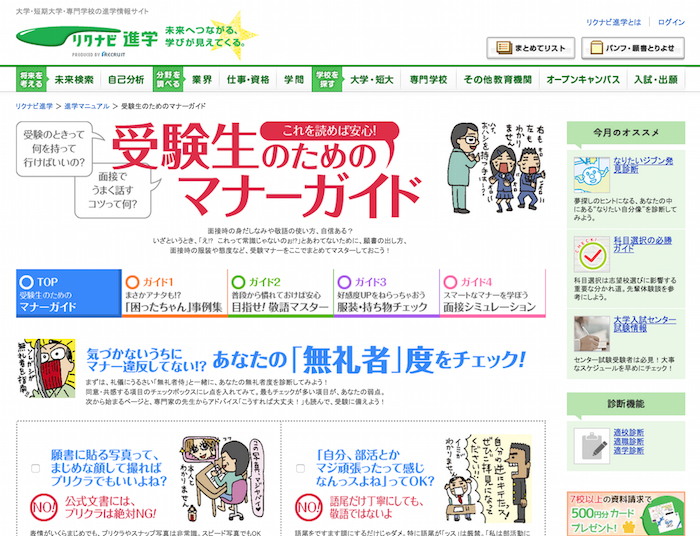Select the オープンキャンパス menu item
This screenshot has width=700, height=536.
(583, 80)
